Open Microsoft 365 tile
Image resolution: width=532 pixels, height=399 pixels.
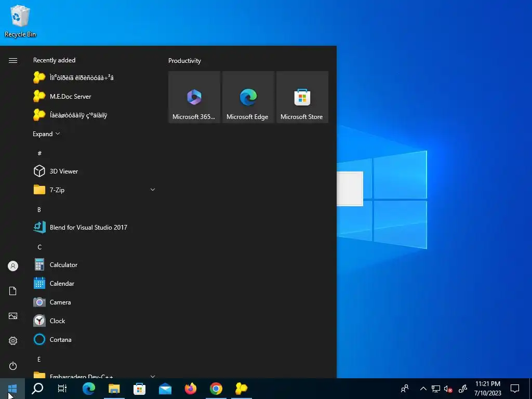click(x=194, y=97)
